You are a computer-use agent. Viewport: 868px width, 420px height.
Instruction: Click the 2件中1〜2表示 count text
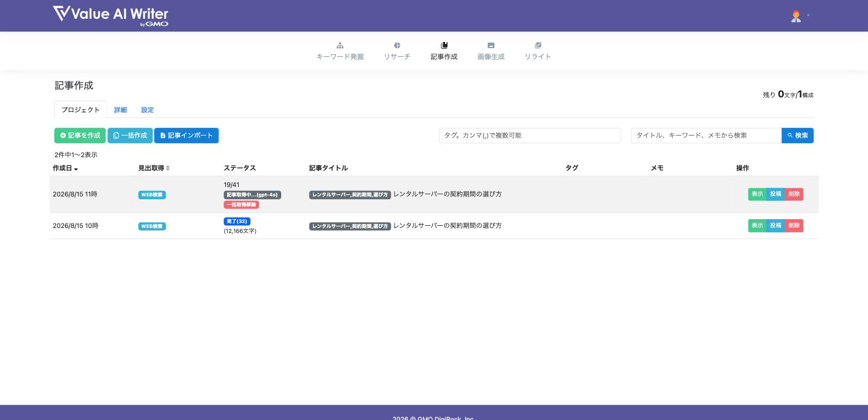(76, 155)
